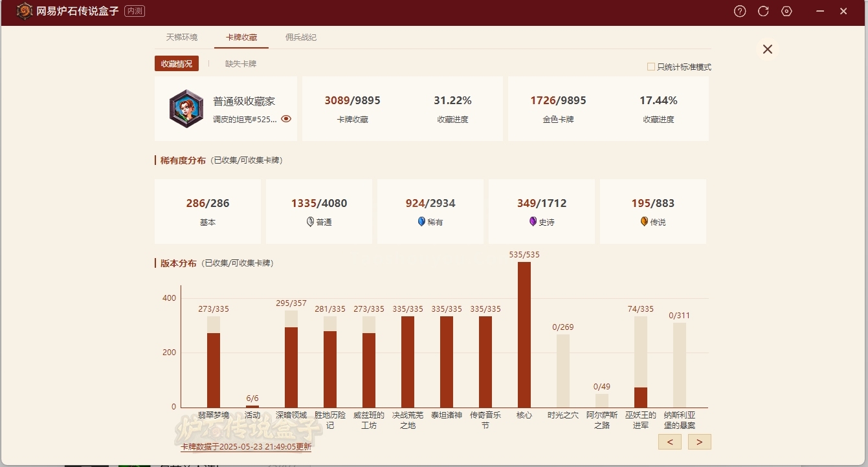Select the 基本 286/286 card

[208, 212]
